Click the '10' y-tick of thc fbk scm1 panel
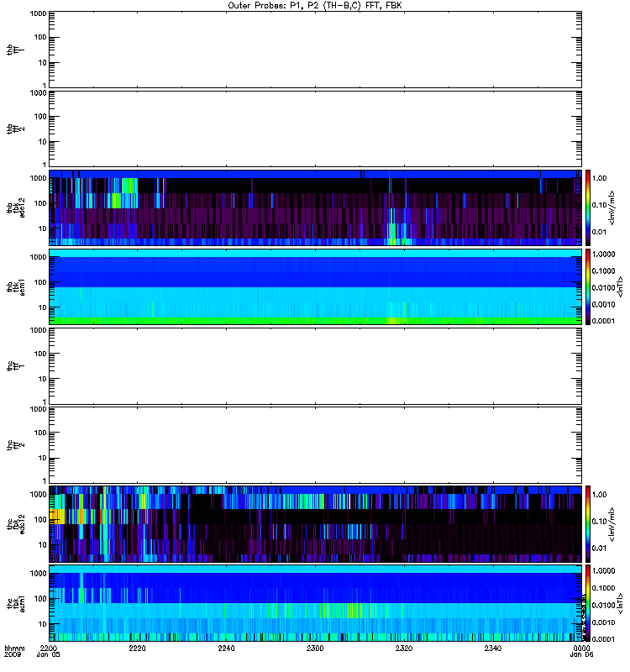The width and height of the screenshot is (630, 672). click(x=43, y=624)
